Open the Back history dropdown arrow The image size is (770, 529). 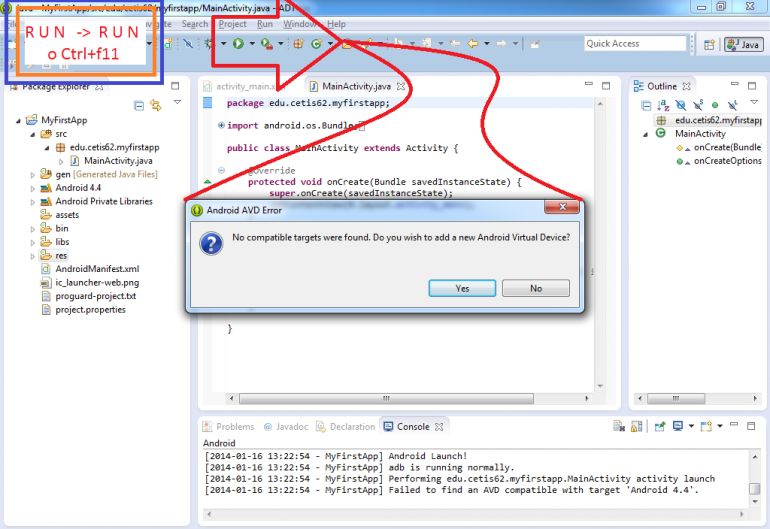point(487,44)
